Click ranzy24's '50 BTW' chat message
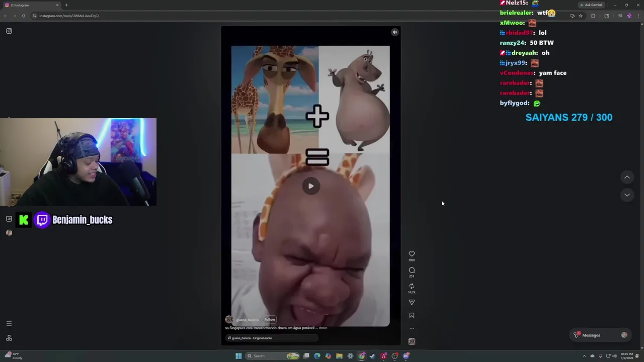 point(542,43)
